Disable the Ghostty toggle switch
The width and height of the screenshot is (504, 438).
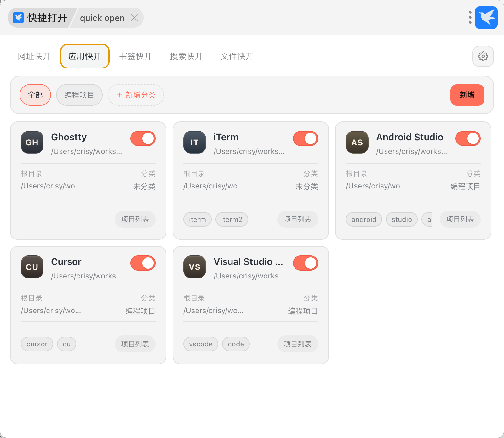coord(143,138)
